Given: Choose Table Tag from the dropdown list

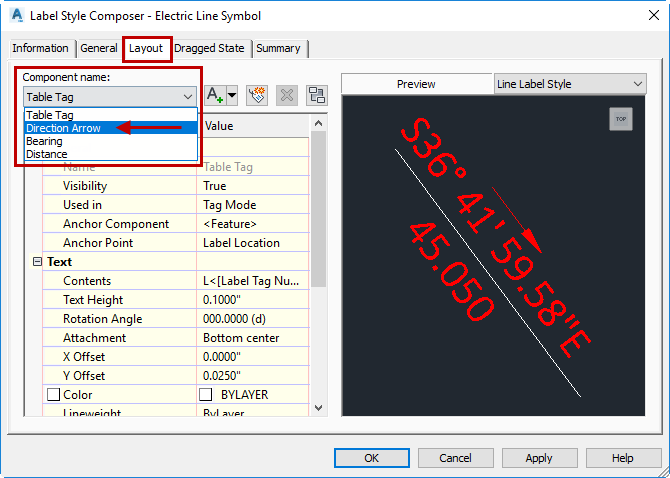Looking at the screenshot, I should tap(111, 115).
